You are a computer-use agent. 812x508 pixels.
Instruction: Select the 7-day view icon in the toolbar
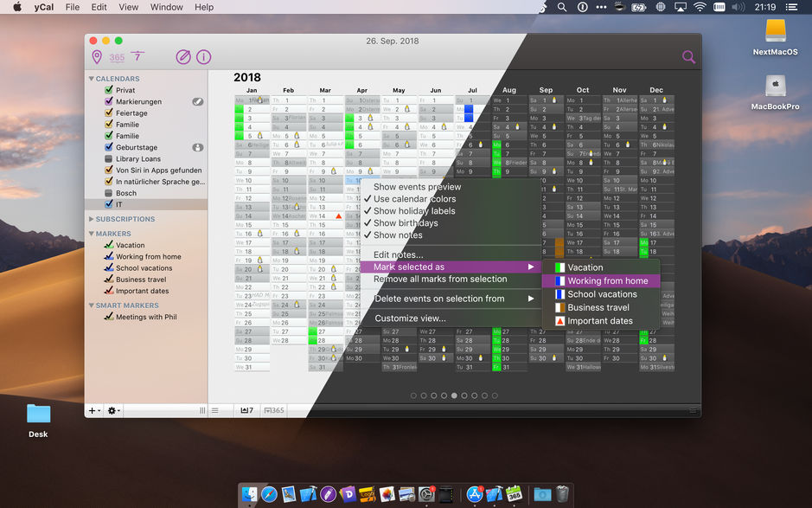click(138, 55)
